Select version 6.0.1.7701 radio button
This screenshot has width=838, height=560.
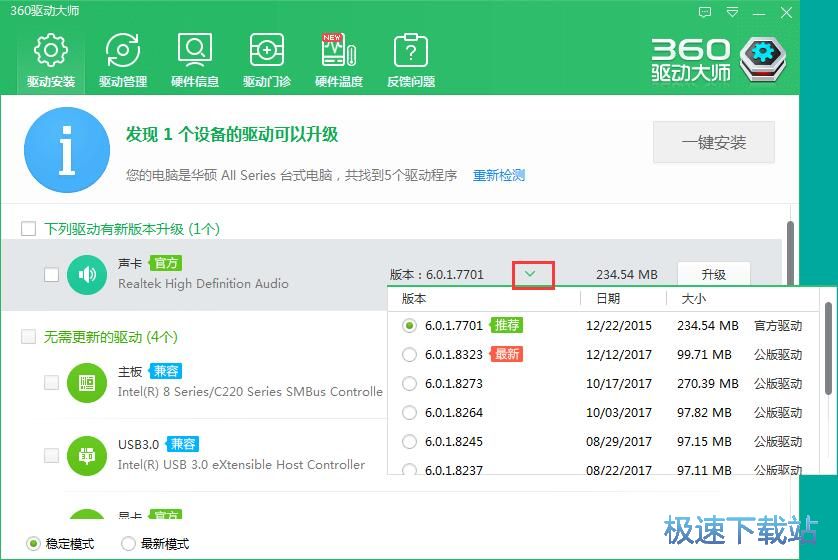coord(409,325)
